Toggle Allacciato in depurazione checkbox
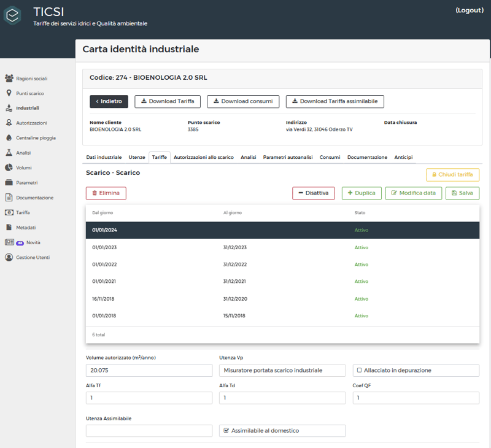 click(x=360, y=370)
